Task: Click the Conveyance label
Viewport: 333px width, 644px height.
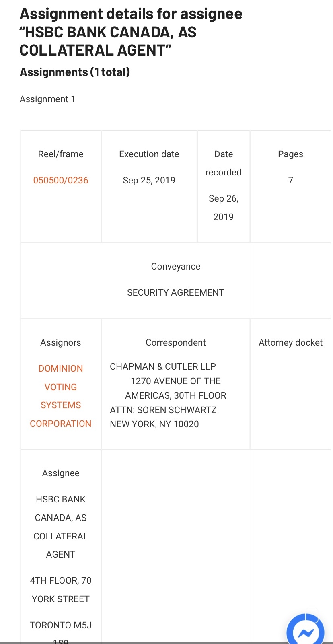Action: click(x=176, y=267)
